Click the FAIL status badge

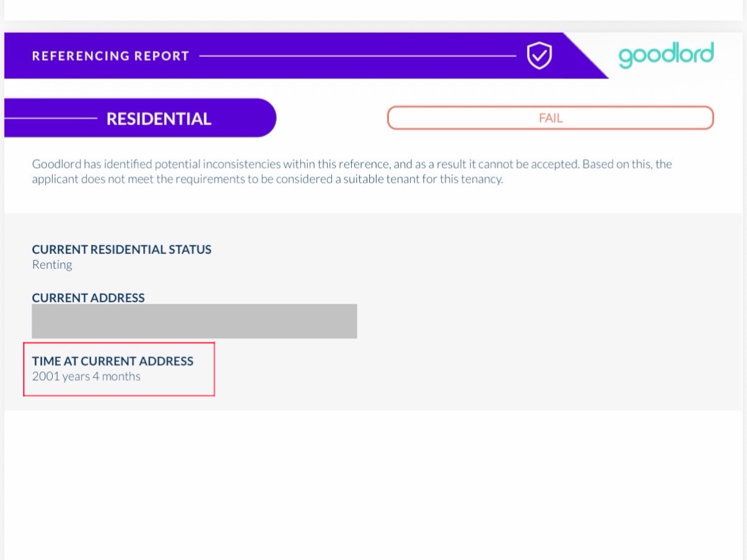coord(551,118)
